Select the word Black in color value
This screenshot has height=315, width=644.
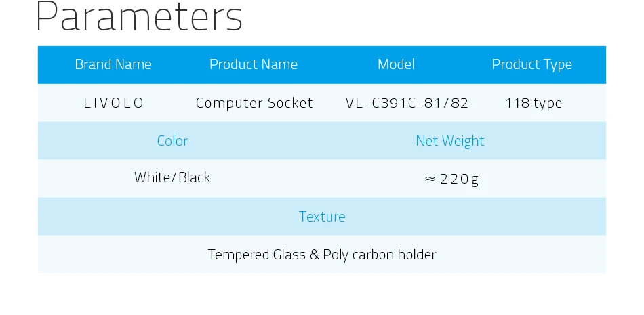click(x=195, y=177)
